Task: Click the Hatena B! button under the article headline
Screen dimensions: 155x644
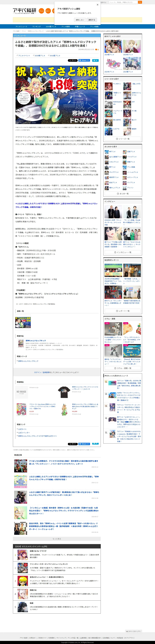Action: tap(95, 60)
